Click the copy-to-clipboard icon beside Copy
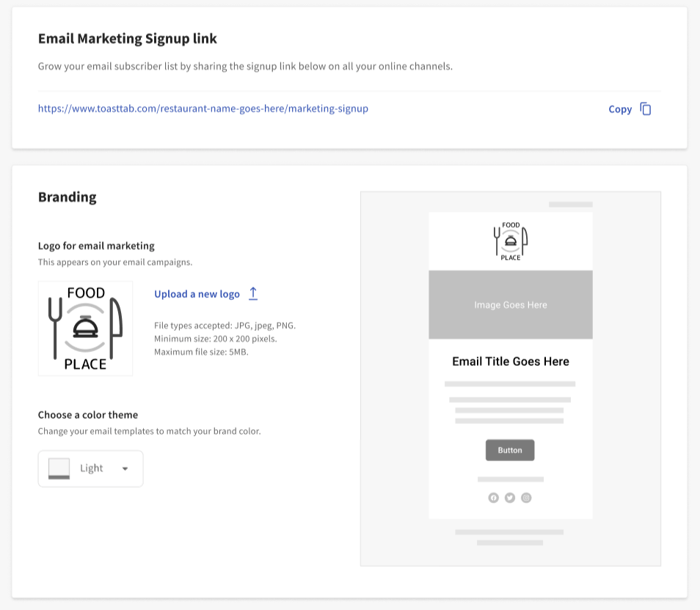 tap(645, 108)
